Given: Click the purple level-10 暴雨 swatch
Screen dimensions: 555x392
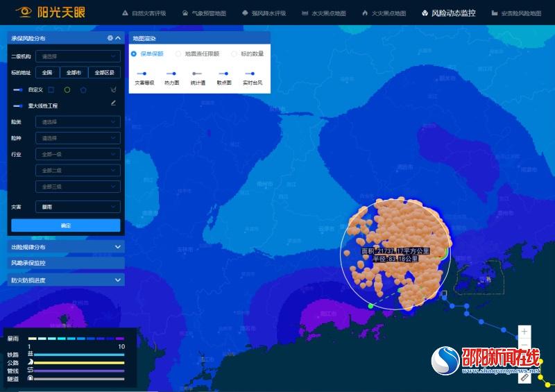Looking at the screenshot, I should 120,339.
